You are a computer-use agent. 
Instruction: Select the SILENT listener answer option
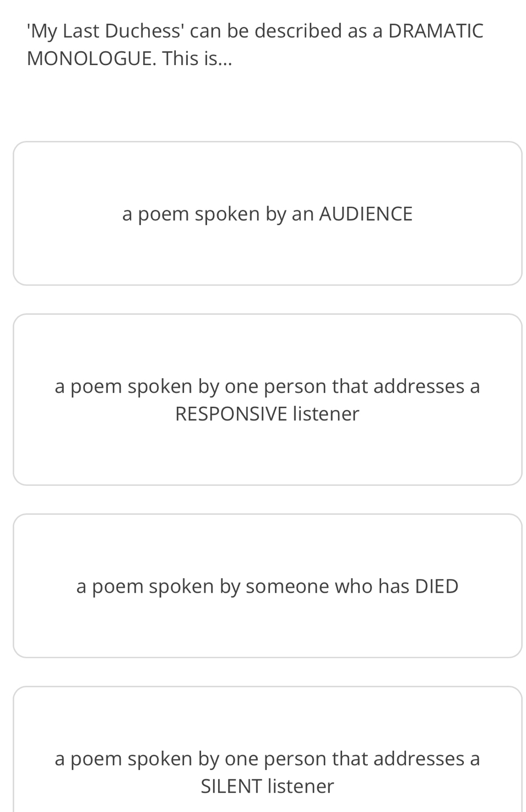[267, 750]
